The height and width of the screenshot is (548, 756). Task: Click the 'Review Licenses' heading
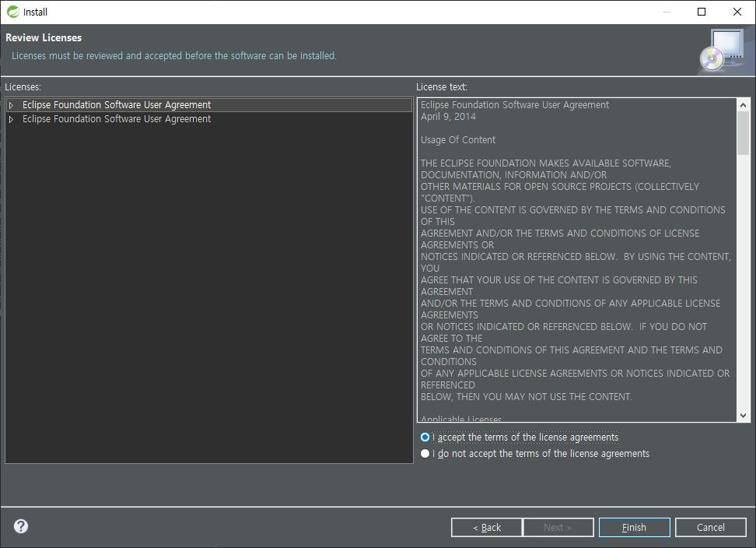[44, 37]
